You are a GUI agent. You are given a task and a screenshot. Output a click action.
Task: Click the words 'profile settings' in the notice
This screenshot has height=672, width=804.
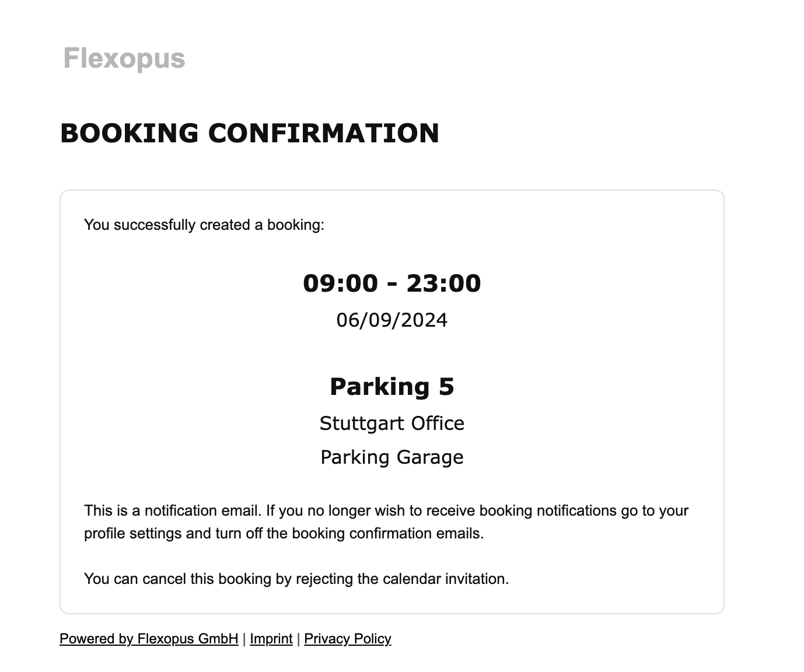point(132,534)
